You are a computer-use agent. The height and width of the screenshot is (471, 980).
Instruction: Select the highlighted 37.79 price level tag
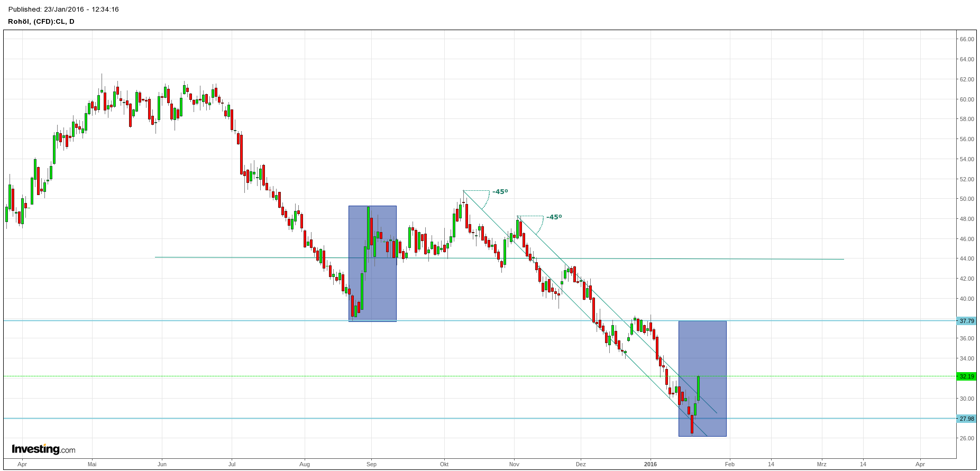click(967, 321)
